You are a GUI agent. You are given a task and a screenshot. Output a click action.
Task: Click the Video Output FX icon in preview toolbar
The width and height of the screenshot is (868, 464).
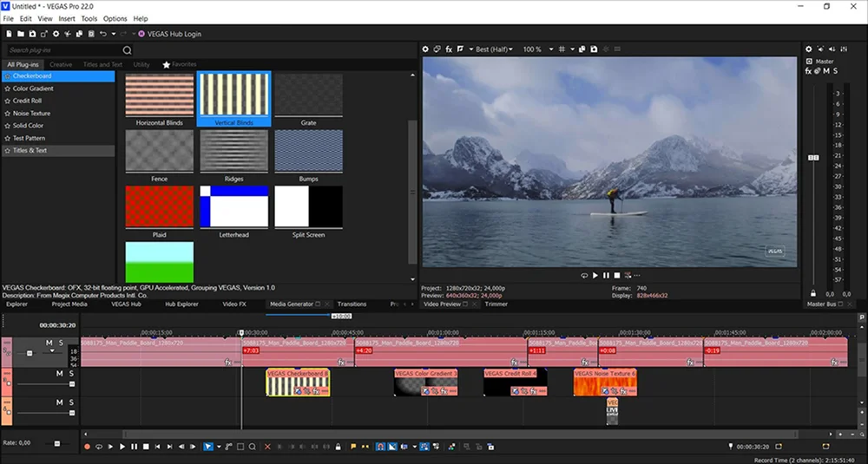pos(449,49)
